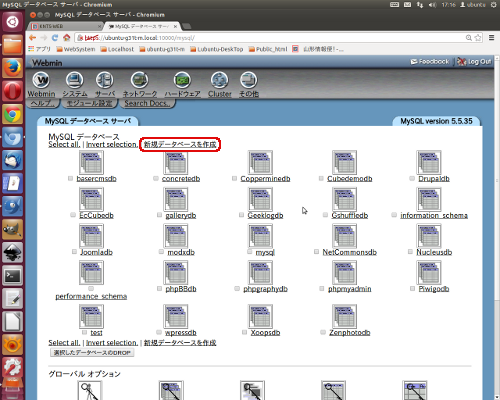Tick the Copperminedb checkbox

tap(234, 178)
